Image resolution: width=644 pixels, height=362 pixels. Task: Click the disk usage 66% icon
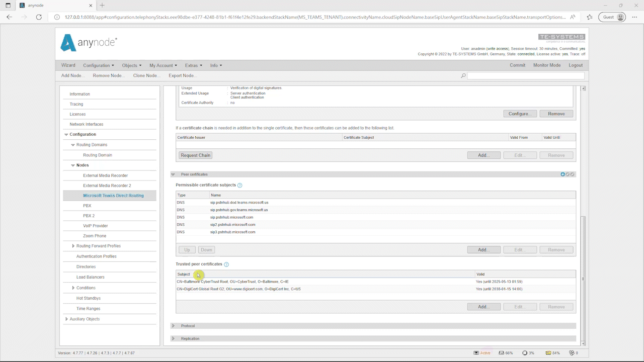502,353
